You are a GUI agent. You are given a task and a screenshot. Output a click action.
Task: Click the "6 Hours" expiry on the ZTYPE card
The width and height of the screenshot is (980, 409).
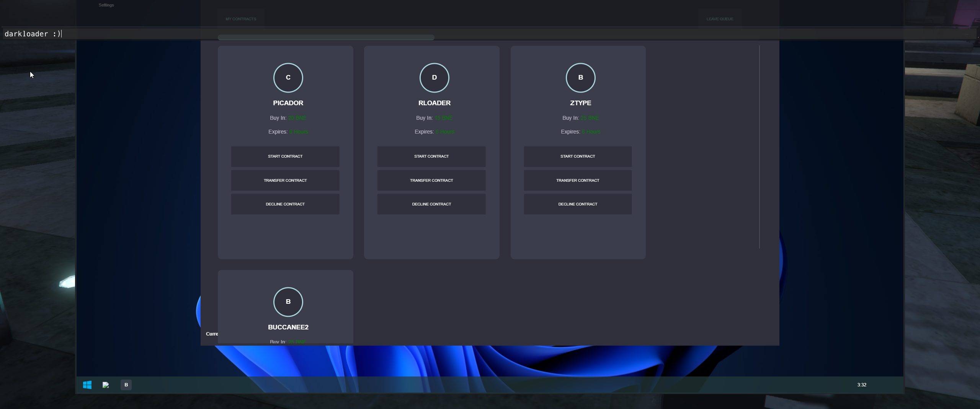[591, 132]
